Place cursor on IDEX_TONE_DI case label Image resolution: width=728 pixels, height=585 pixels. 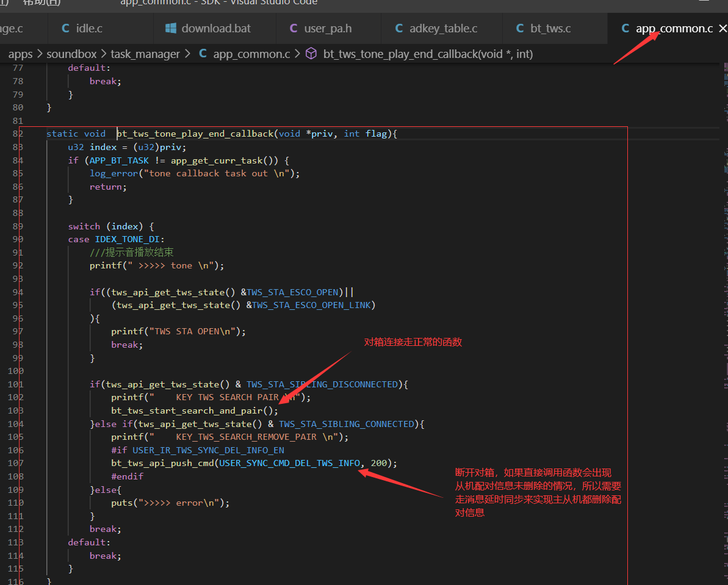pos(127,239)
